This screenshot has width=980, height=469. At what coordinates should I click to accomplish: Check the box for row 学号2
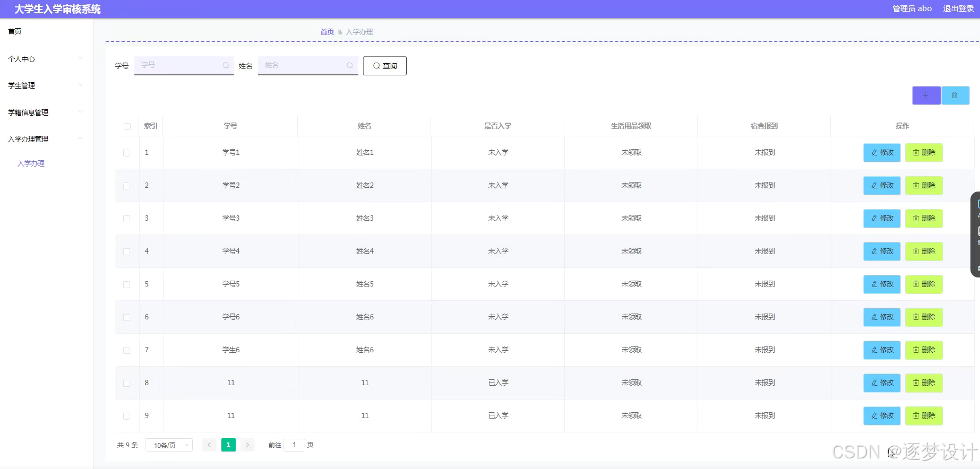point(127,186)
